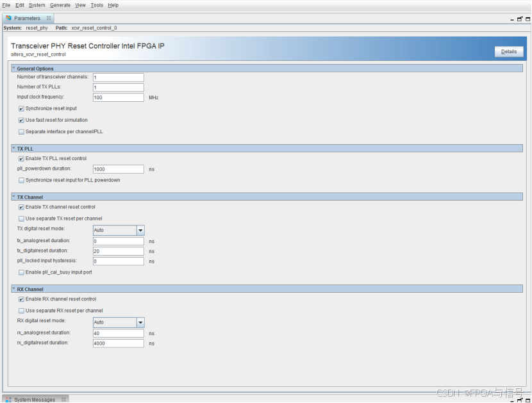Screen dimensions: 532x403
Task: Click the Details button
Action: 509,51
